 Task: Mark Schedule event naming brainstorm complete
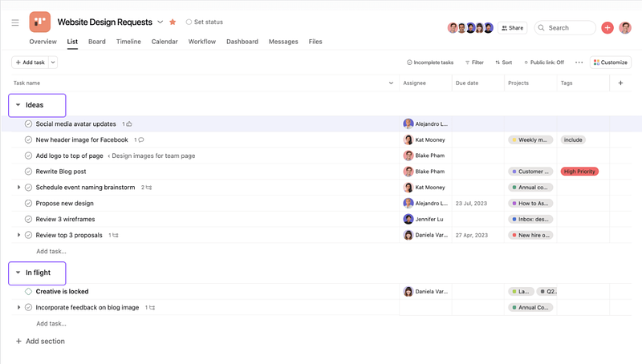coord(28,188)
